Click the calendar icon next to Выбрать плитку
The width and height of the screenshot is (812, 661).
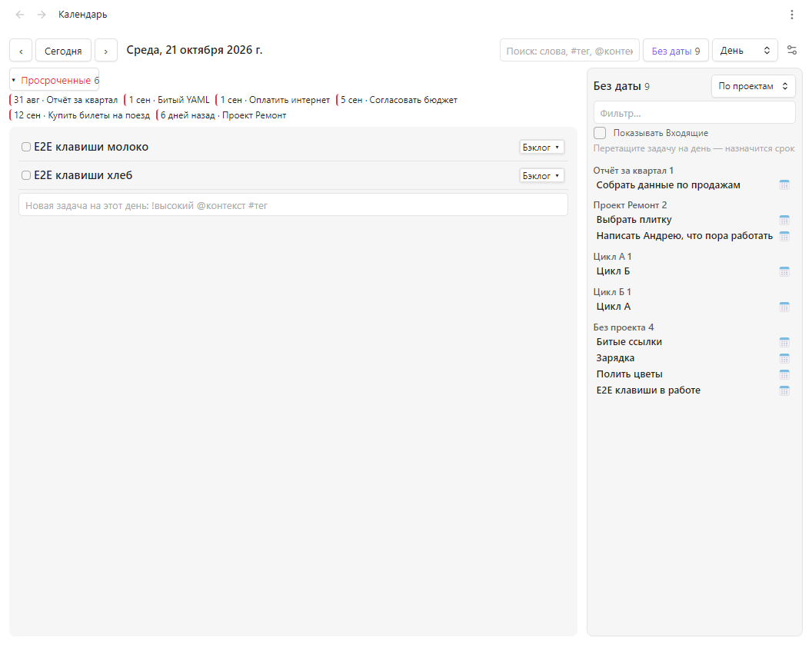(x=784, y=220)
